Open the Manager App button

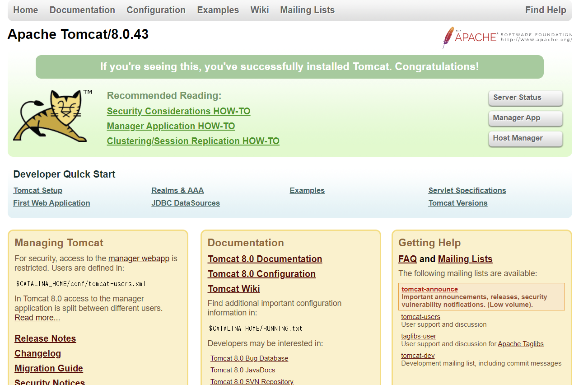click(526, 118)
